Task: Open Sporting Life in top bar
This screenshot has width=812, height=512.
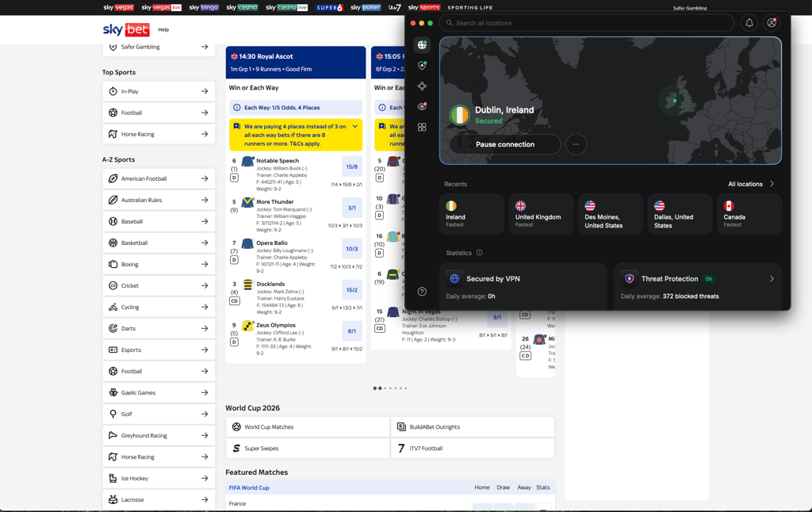Action: pyautogui.click(x=470, y=8)
